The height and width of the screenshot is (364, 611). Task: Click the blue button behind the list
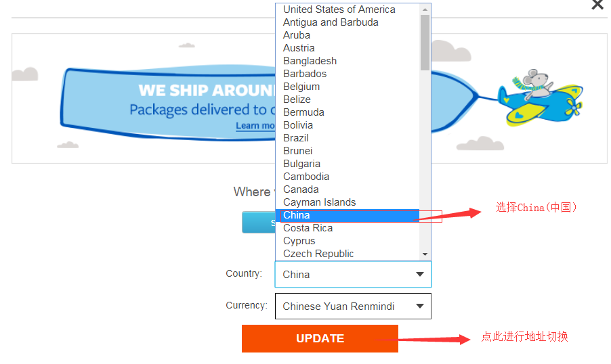coord(259,223)
